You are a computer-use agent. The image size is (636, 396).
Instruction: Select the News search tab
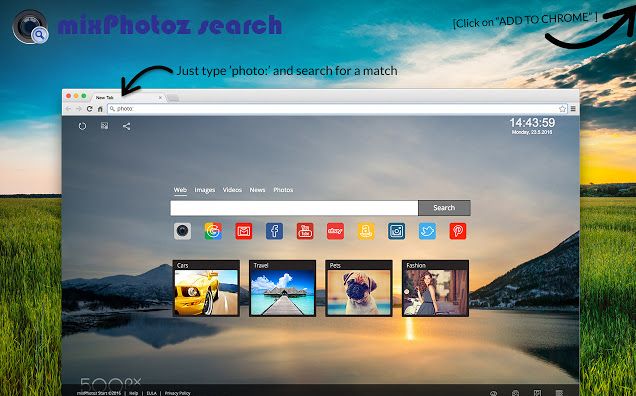257,190
